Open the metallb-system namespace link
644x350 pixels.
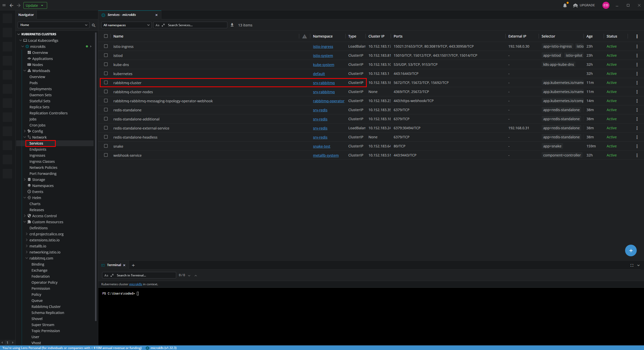326,155
